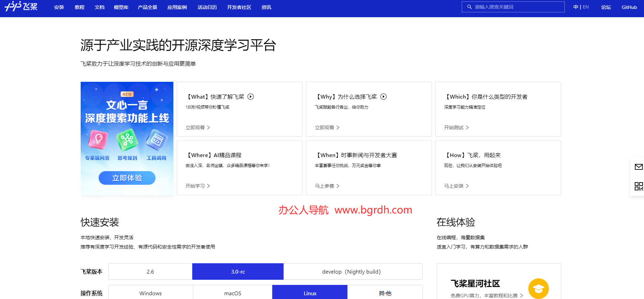Show the QR code icon on right edge

point(639,186)
